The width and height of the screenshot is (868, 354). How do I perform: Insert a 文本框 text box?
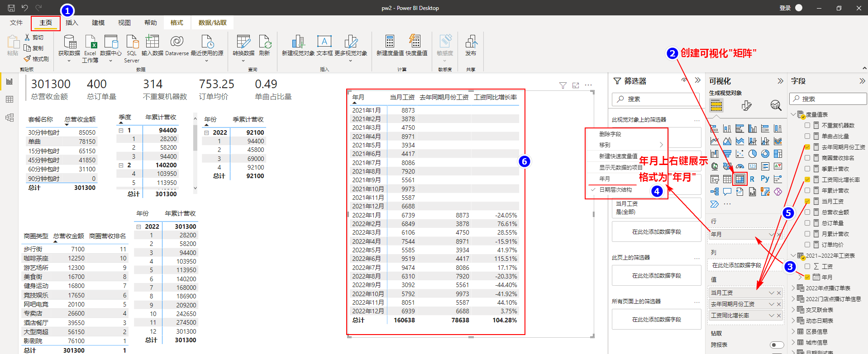pos(324,45)
